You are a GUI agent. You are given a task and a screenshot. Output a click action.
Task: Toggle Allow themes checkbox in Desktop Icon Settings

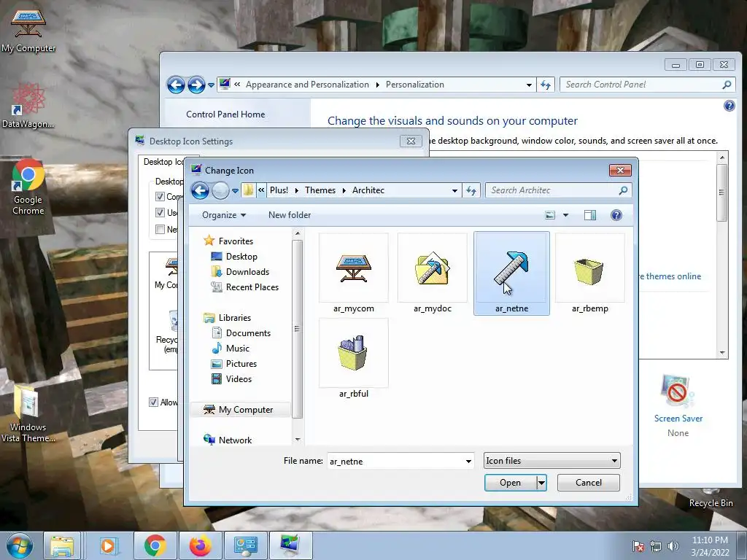(x=153, y=402)
